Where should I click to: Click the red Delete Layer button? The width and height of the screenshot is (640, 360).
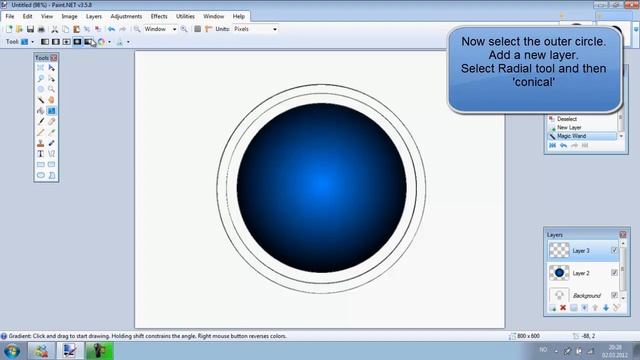(x=563, y=308)
